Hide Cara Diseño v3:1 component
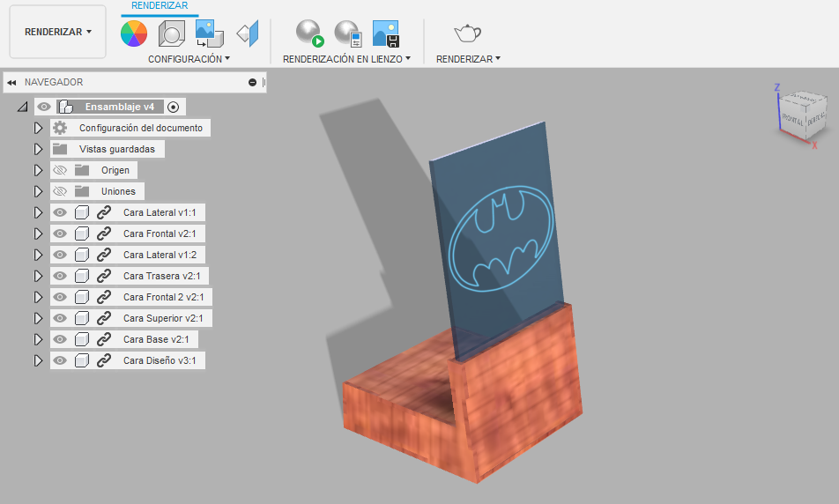The image size is (839, 504). (60, 360)
